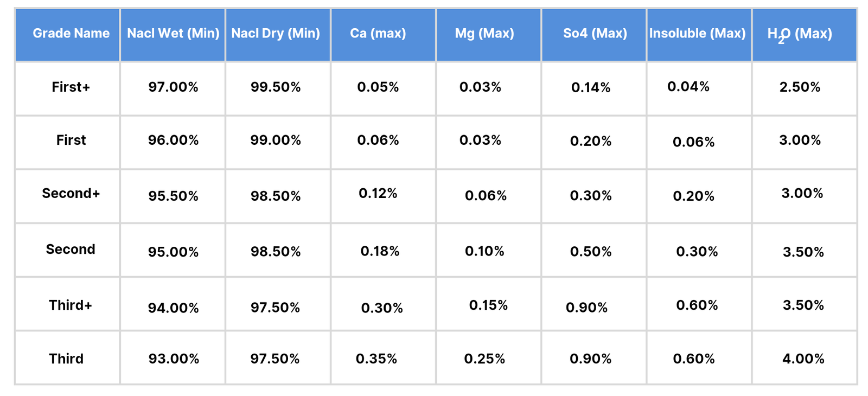Image resolution: width=868 pixels, height=396 pixels.
Task: Click the Nacl Wet (Min) header
Action: coord(173,34)
